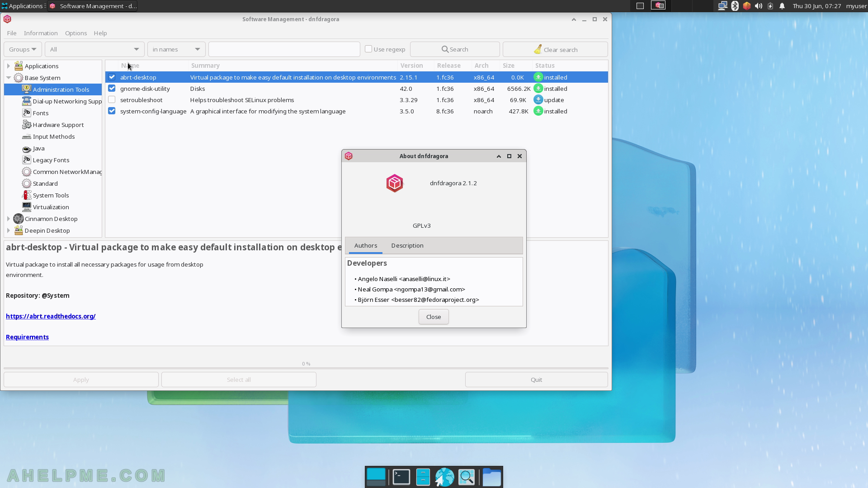Open the Bluetooth tray icon
Image resolution: width=868 pixels, height=488 pixels.
(x=735, y=6)
